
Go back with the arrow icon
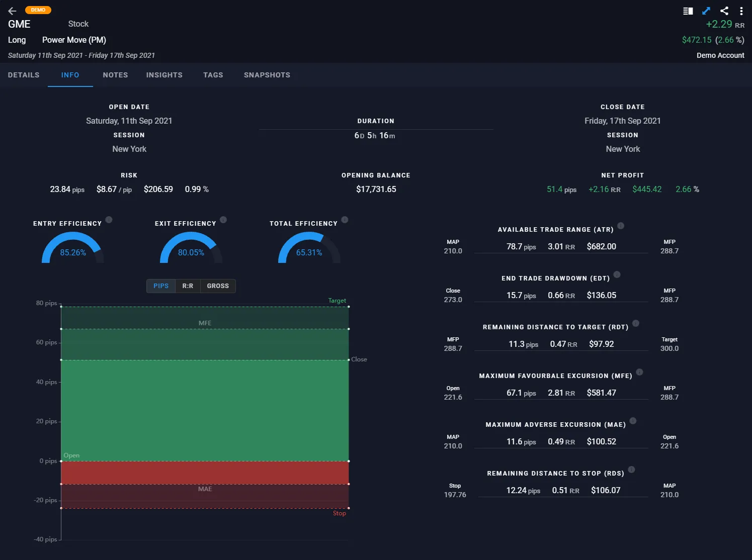pyautogui.click(x=13, y=11)
